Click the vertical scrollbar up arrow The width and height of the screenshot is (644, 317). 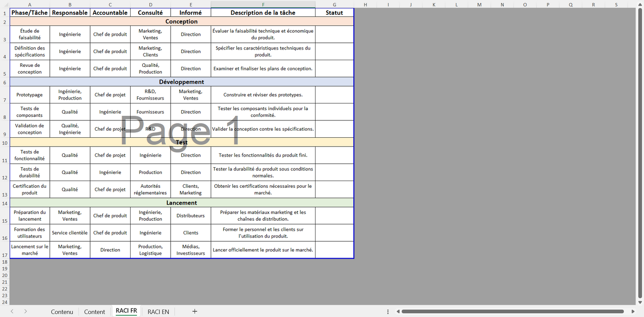(x=640, y=11)
